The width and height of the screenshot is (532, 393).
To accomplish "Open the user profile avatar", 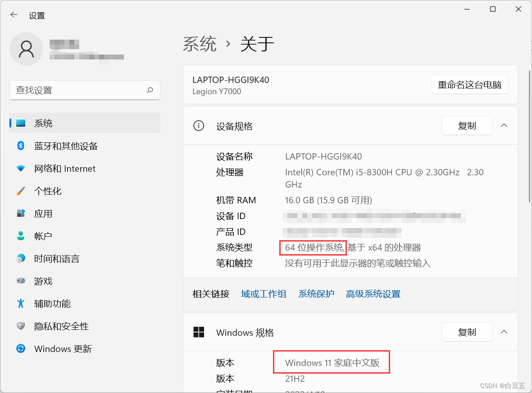I will [x=27, y=49].
